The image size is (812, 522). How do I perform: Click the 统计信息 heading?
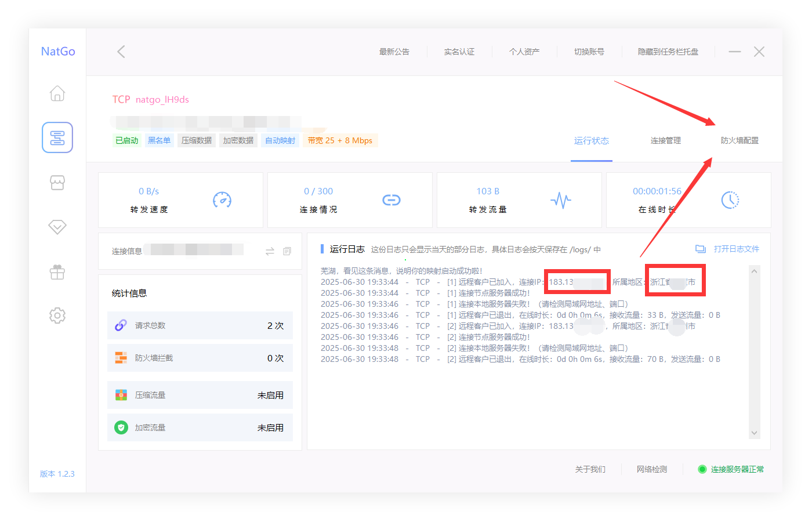pos(129,293)
